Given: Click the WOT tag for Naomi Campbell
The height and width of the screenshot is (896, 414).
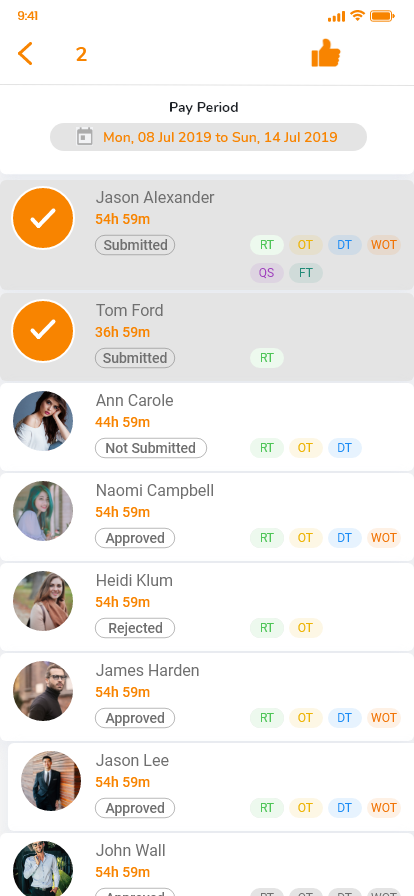Looking at the screenshot, I should (x=384, y=538).
